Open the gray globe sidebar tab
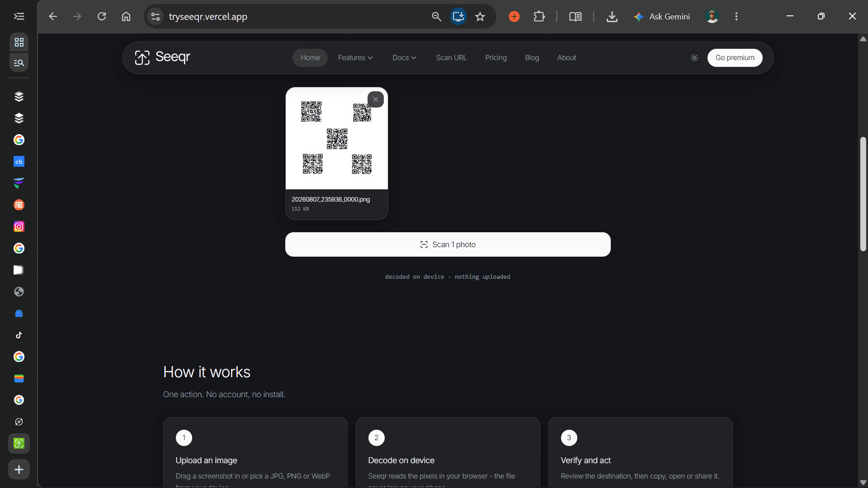 point(19,292)
